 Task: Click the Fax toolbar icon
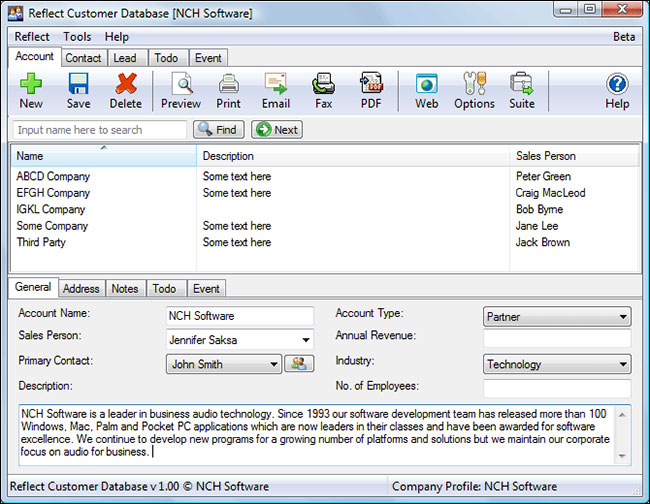pos(323,86)
